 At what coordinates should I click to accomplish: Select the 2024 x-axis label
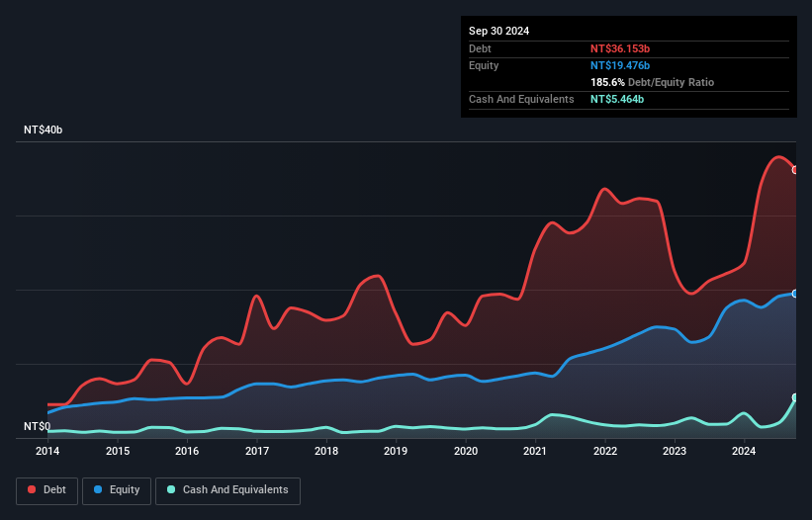744,451
